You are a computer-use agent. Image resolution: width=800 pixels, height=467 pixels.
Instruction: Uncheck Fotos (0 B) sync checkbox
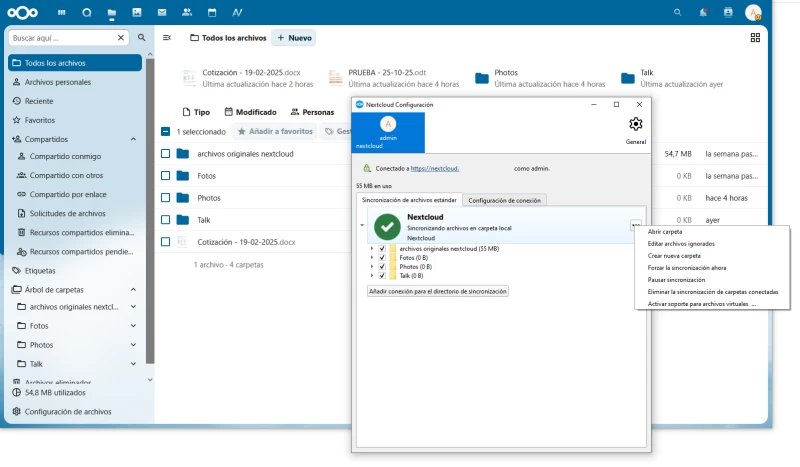[x=382, y=258]
